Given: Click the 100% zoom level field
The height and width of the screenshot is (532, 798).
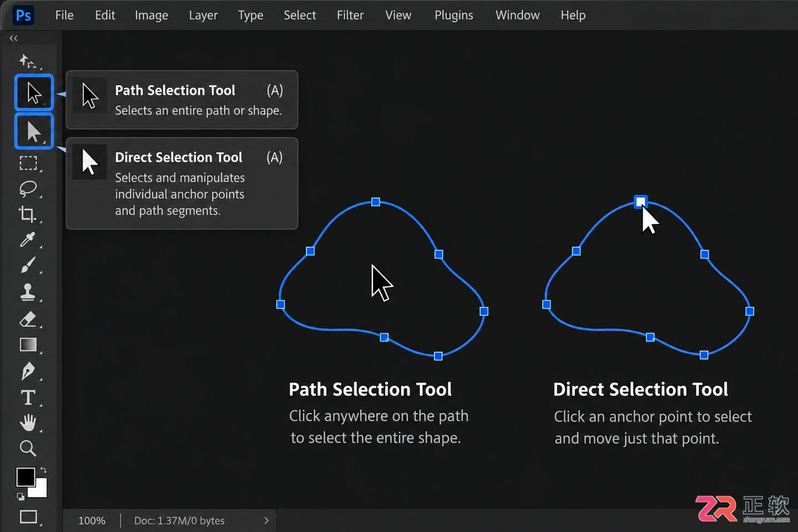Looking at the screenshot, I should (92, 520).
